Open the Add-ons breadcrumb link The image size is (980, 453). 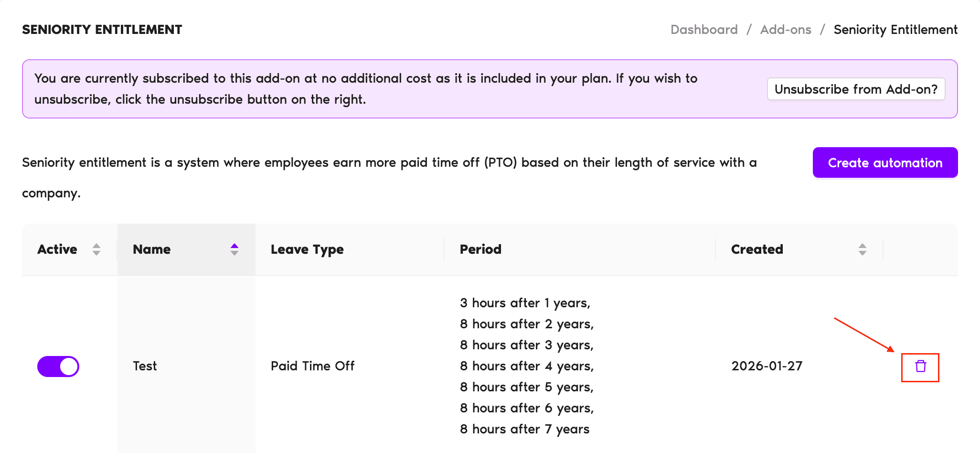pyautogui.click(x=786, y=30)
